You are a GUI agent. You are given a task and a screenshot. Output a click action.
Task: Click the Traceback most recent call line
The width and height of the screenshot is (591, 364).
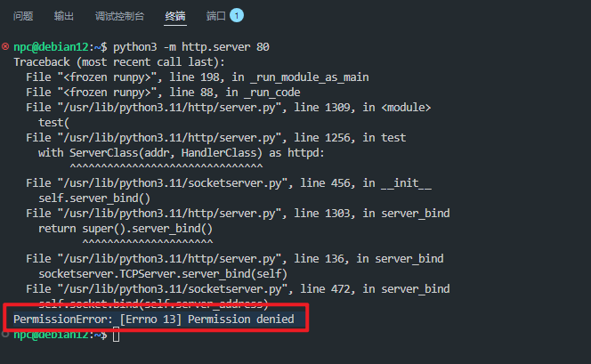click(119, 62)
